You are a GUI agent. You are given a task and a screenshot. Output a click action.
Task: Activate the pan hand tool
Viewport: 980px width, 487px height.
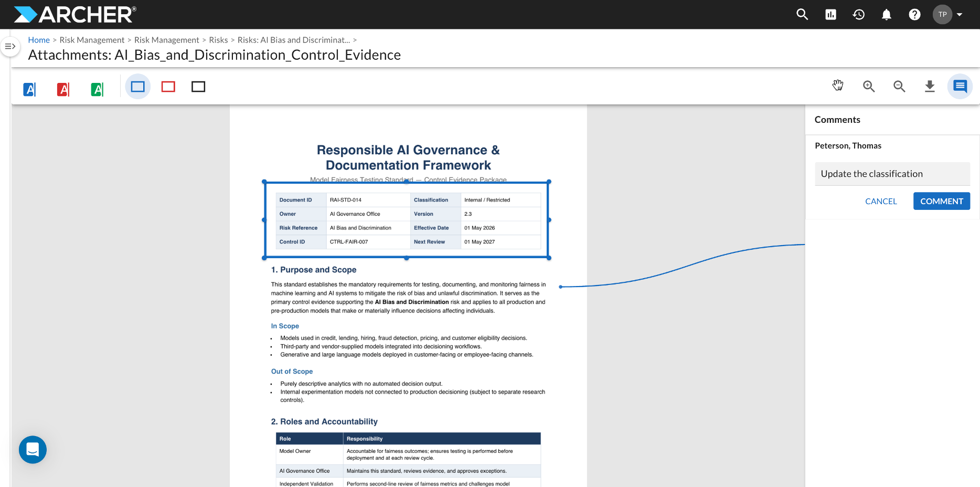[x=838, y=86]
